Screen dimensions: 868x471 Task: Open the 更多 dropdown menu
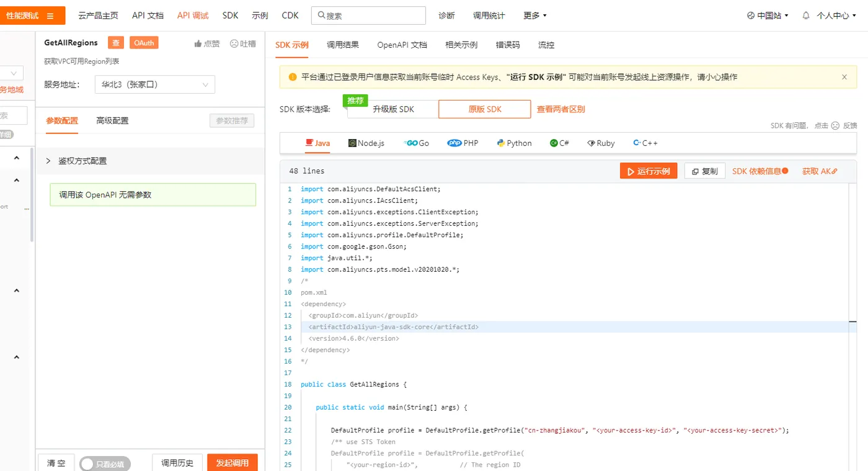coord(535,16)
